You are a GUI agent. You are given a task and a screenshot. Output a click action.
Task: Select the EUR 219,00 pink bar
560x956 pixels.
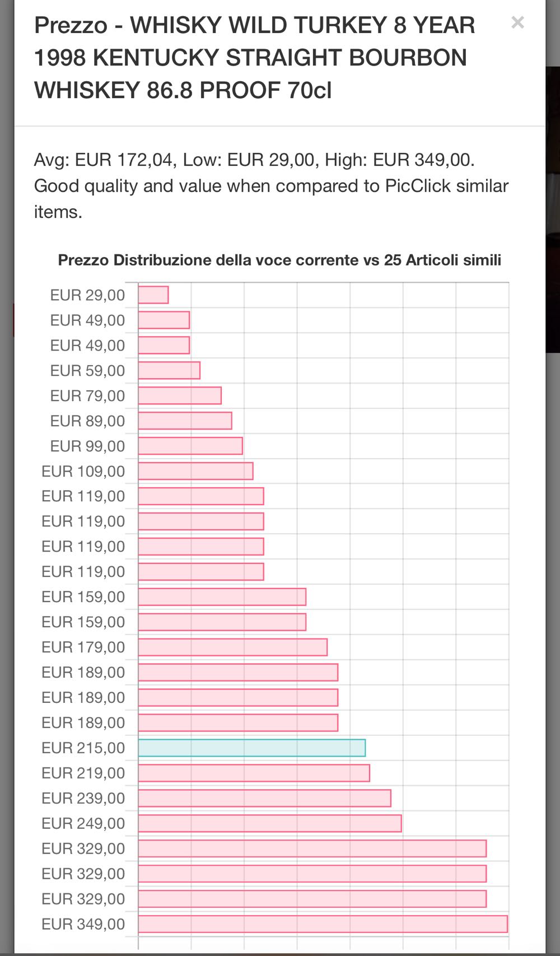(x=254, y=773)
